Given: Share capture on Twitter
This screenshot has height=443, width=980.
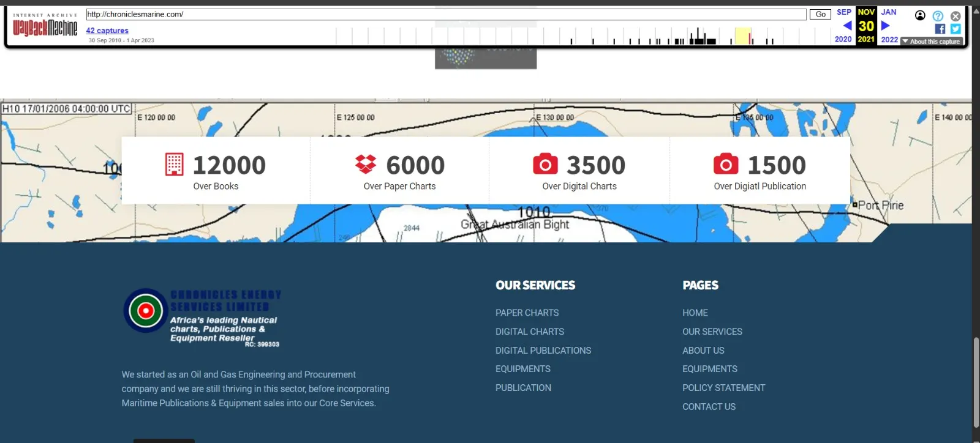Looking at the screenshot, I should tap(956, 29).
